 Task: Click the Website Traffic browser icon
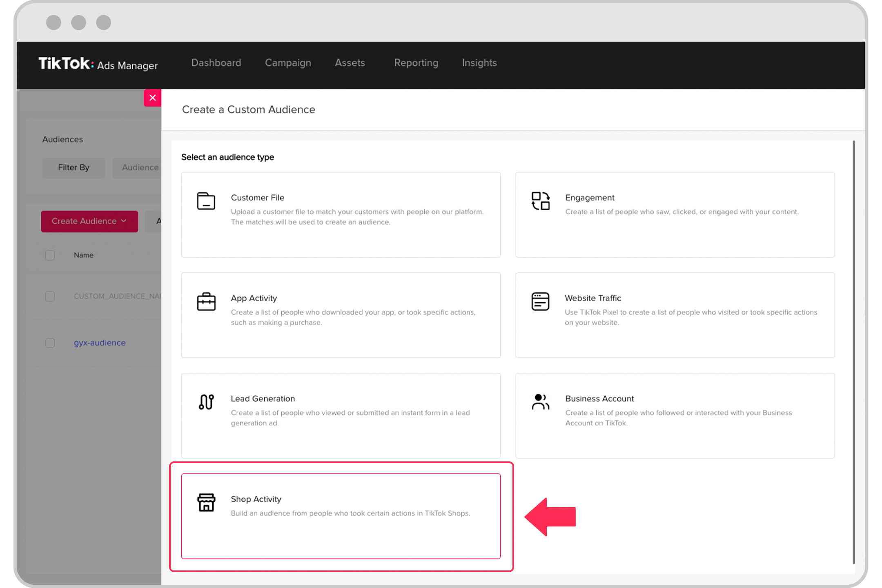[x=540, y=302]
